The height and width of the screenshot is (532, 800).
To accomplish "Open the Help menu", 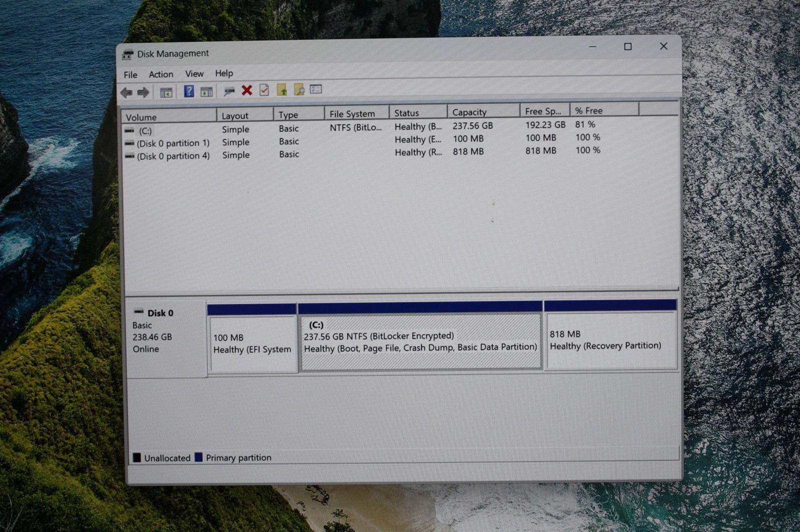I will point(224,73).
